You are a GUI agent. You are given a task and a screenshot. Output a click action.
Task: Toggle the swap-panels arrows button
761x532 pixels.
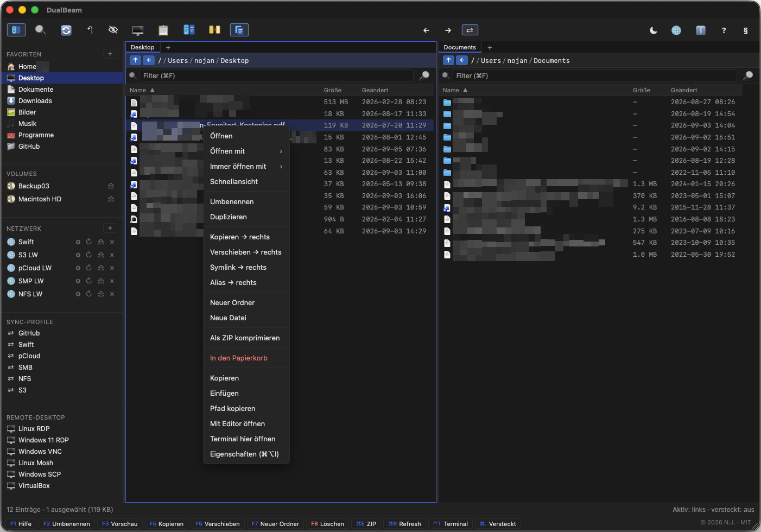(x=470, y=30)
